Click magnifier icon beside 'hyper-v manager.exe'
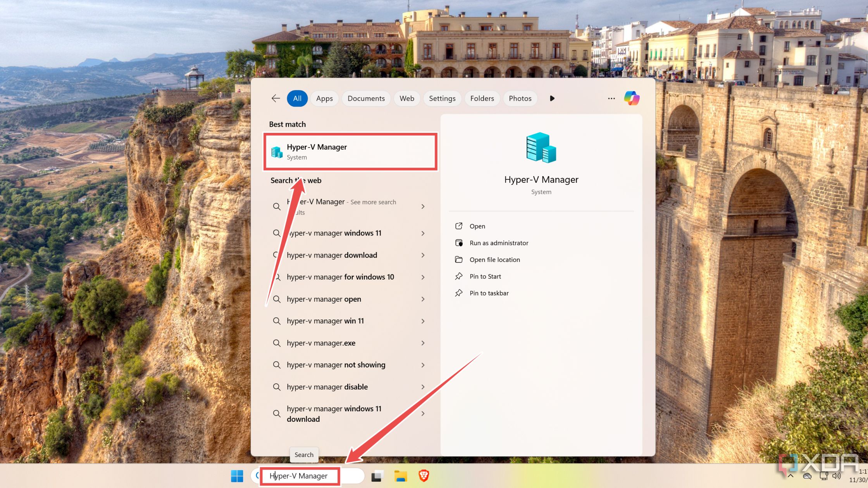 coord(277,343)
